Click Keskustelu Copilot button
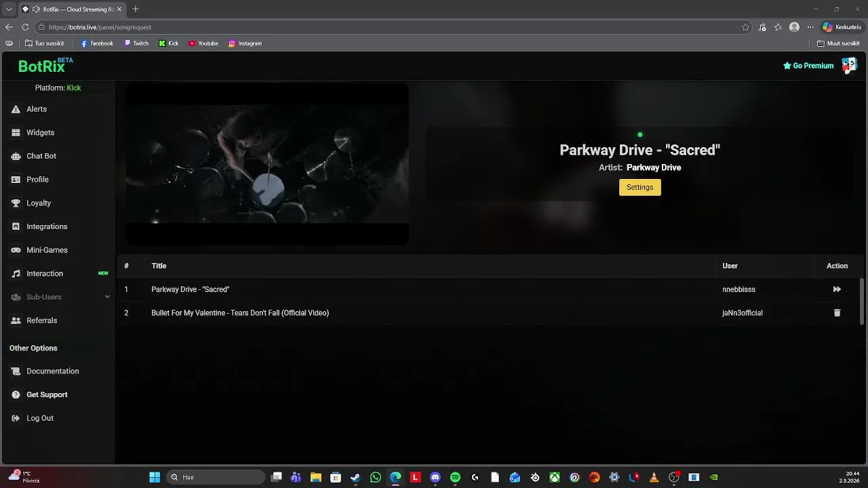Image resolution: width=868 pixels, height=488 pixels. pyautogui.click(x=842, y=27)
